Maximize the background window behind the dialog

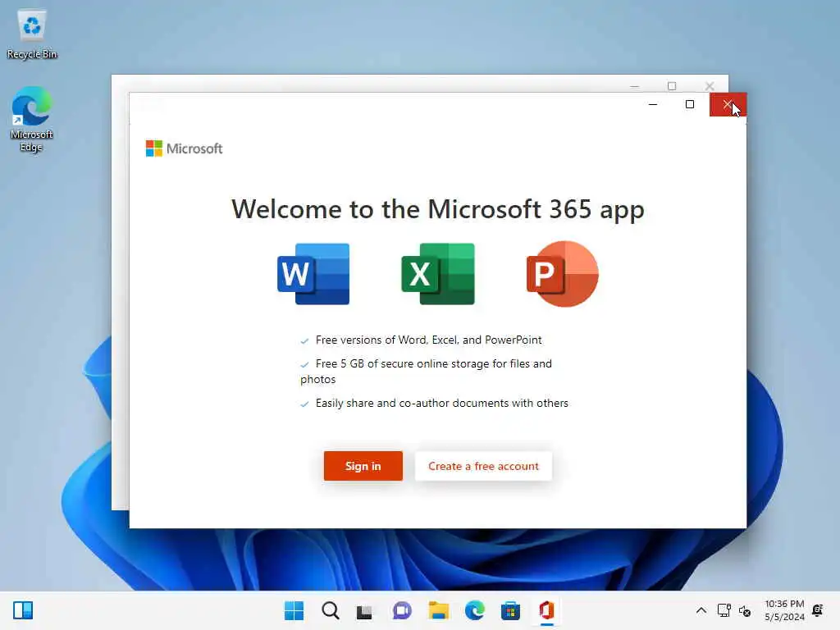click(672, 85)
